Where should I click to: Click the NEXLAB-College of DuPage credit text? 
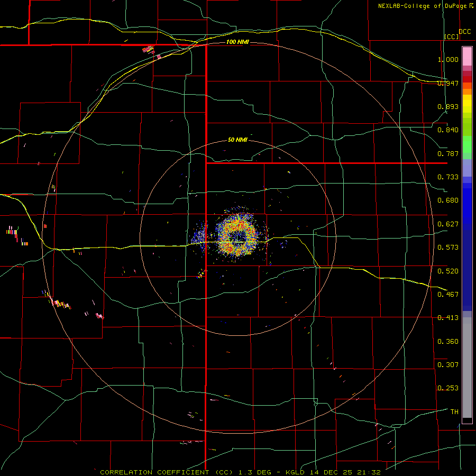tap(424, 6)
